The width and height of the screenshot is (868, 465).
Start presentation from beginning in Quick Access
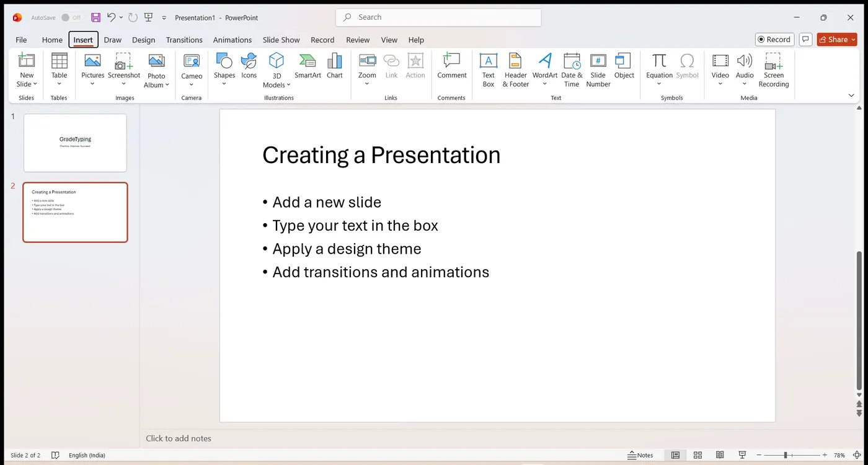pyautogui.click(x=149, y=17)
